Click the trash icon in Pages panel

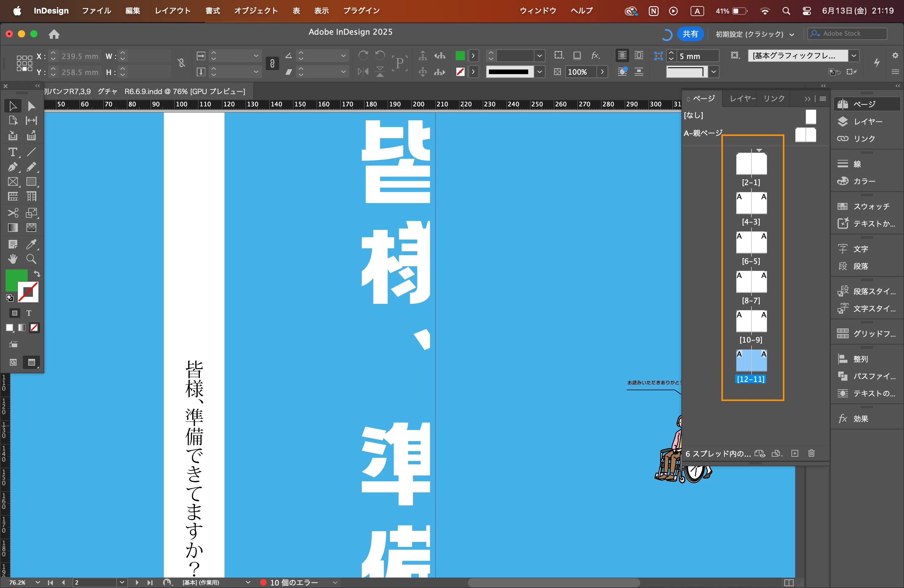click(811, 453)
